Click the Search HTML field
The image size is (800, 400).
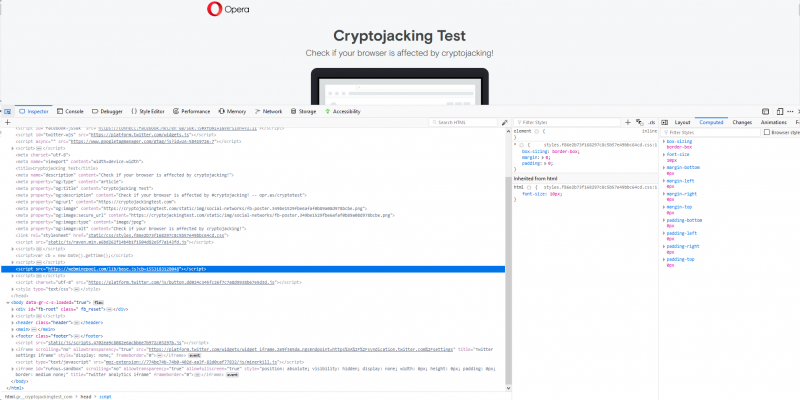(463, 122)
